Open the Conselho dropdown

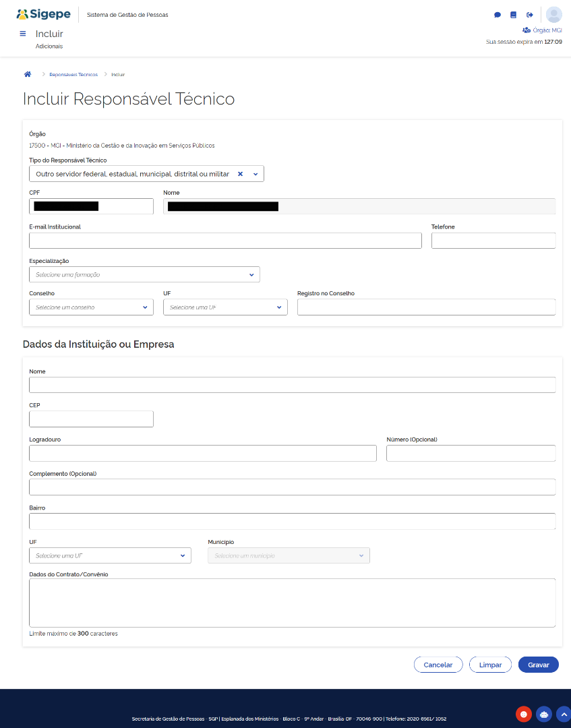click(x=91, y=307)
